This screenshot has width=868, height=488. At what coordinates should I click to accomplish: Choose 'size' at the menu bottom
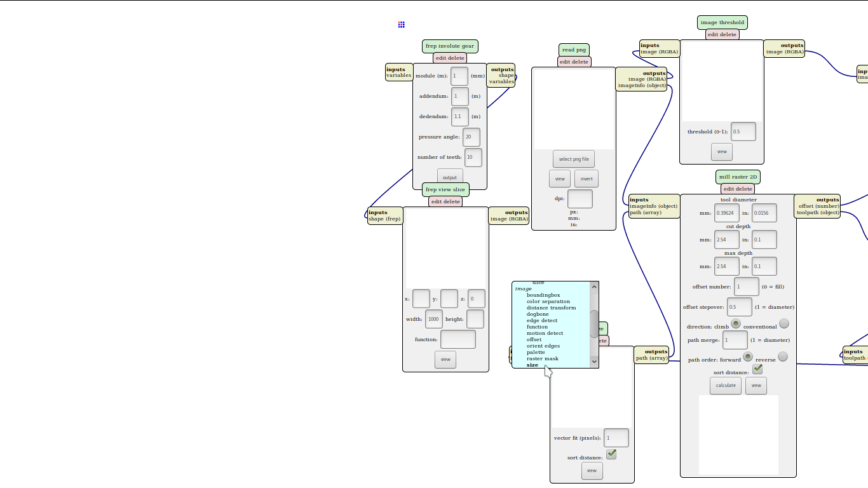coord(532,365)
